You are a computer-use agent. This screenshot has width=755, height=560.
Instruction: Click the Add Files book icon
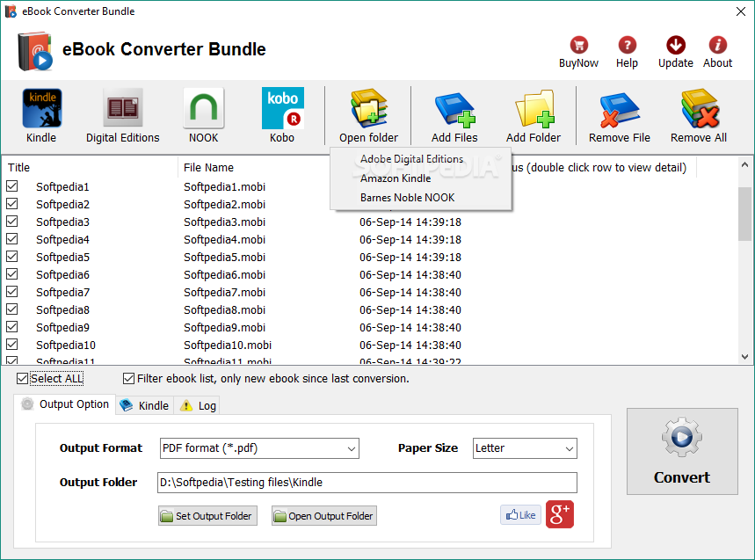click(x=454, y=109)
